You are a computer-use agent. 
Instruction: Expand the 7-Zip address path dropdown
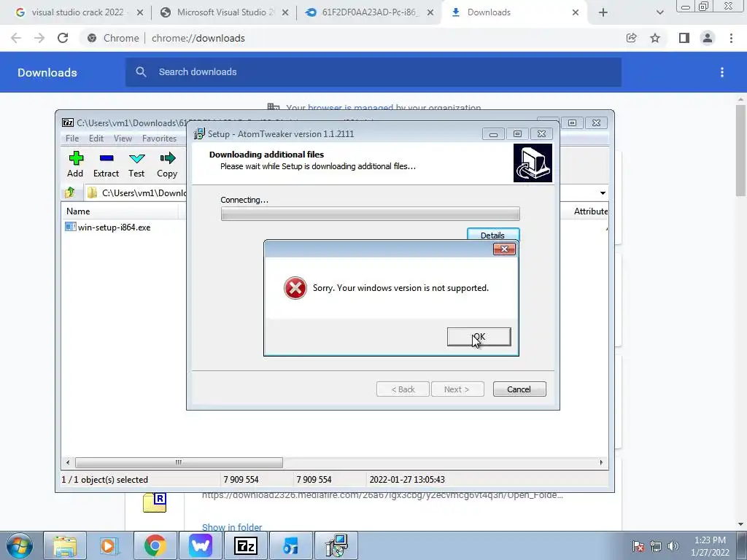pyautogui.click(x=603, y=192)
